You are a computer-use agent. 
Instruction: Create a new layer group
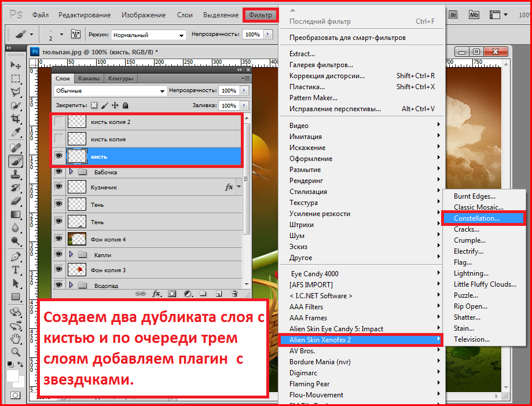pyautogui.click(x=203, y=294)
